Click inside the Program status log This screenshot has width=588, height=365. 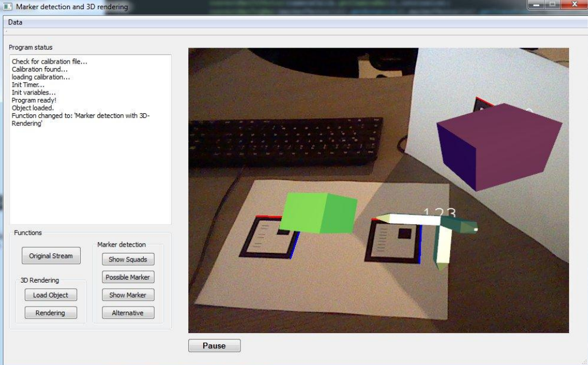[x=90, y=172]
